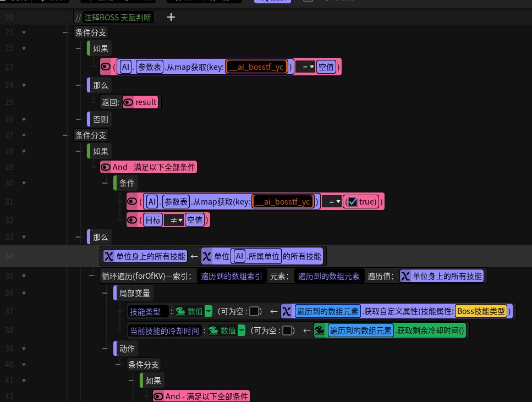This screenshot has width=532, height=402.
Task: Select the 那么 node on line 24
Action: tap(98, 85)
